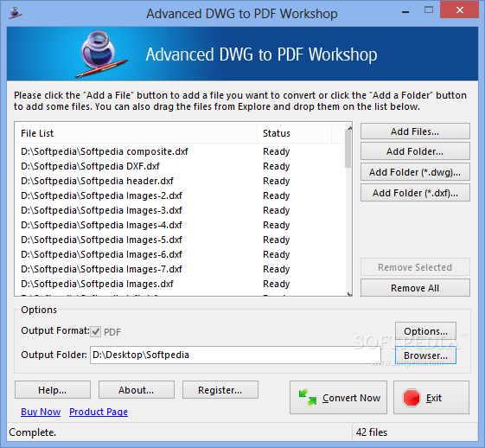485x448 pixels.
Task: Click the 42 files status bar entry
Action: coord(372,432)
